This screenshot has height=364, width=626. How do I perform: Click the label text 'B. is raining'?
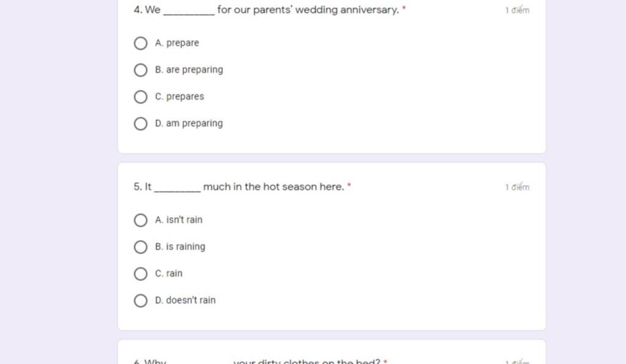(180, 246)
